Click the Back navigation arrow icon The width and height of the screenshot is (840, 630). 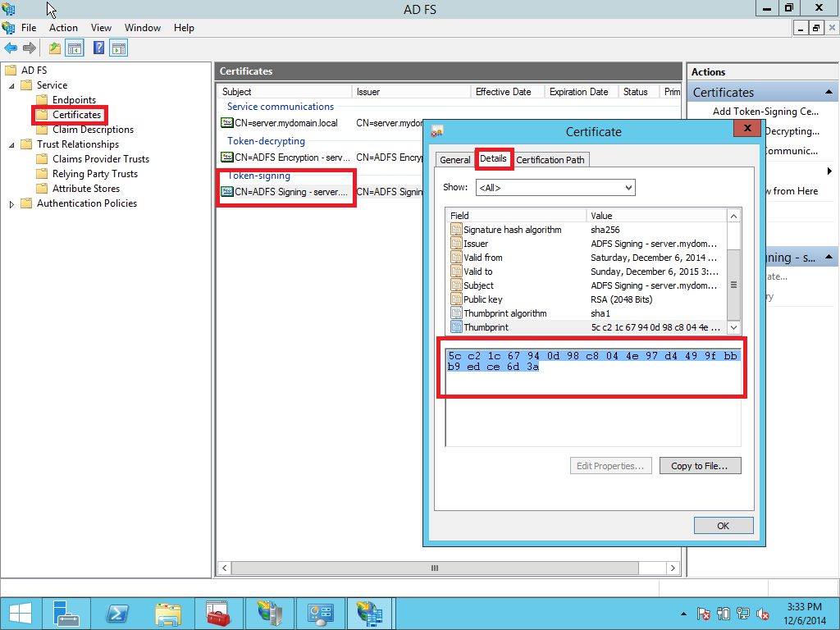click(x=10, y=48)
